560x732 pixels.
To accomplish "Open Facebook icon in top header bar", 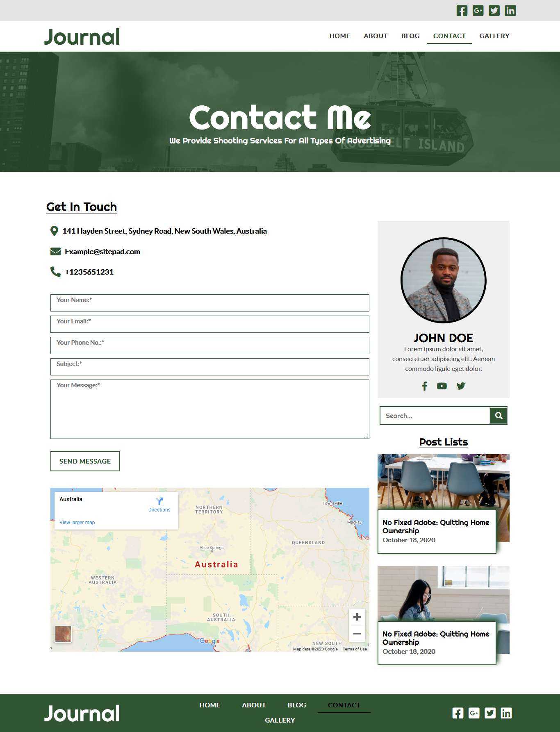I will tap(462, 11).
